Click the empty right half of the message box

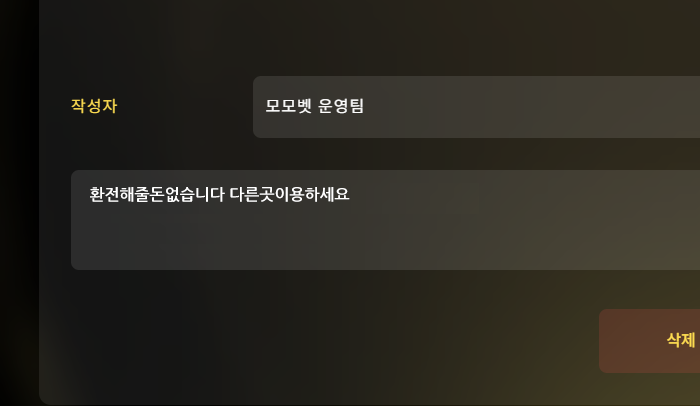coord(536,220)
